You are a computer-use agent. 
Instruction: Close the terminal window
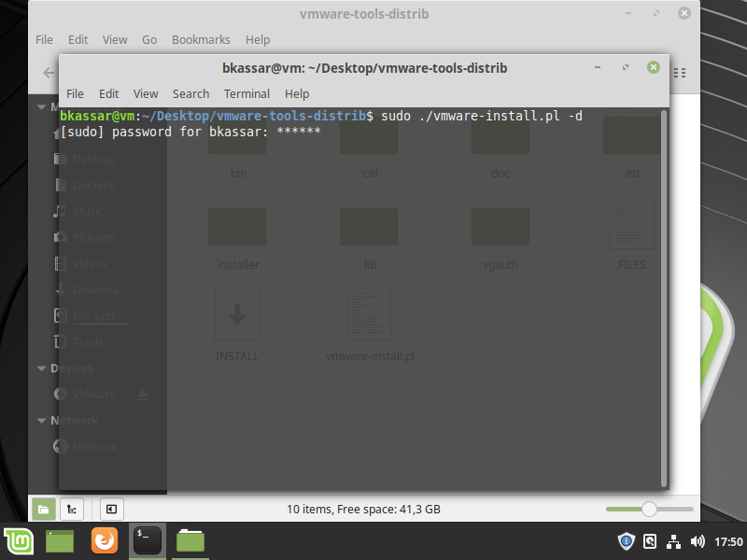pos(654,67)
